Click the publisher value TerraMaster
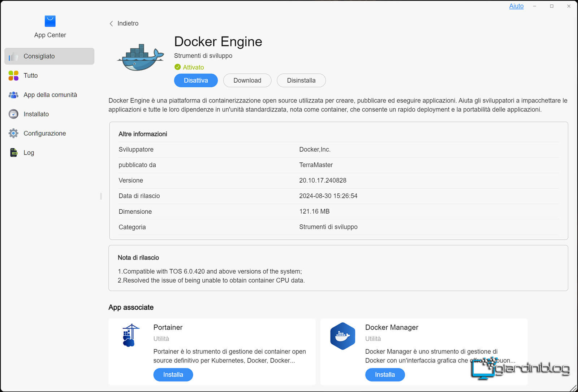 (x=316, y=165)
